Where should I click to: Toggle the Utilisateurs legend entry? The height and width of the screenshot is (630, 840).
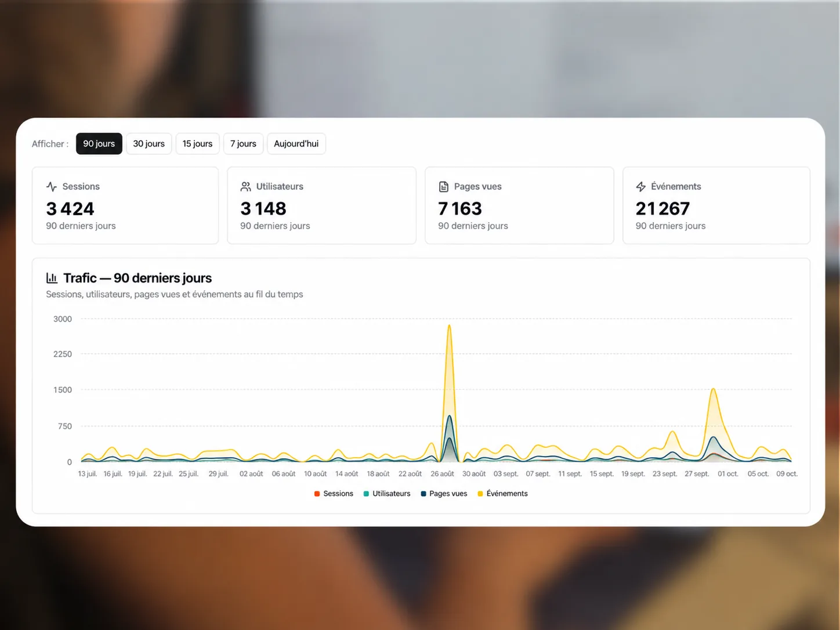click(387, 494)
